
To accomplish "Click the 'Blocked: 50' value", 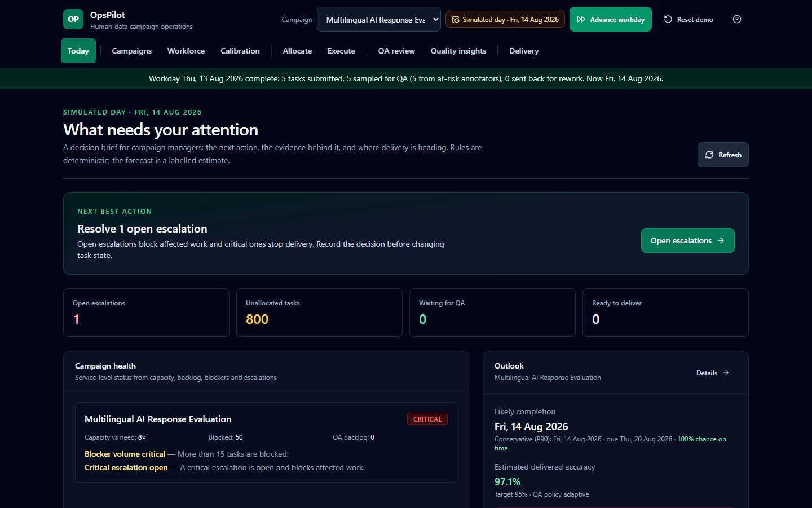I will click(x=226, y=437).
